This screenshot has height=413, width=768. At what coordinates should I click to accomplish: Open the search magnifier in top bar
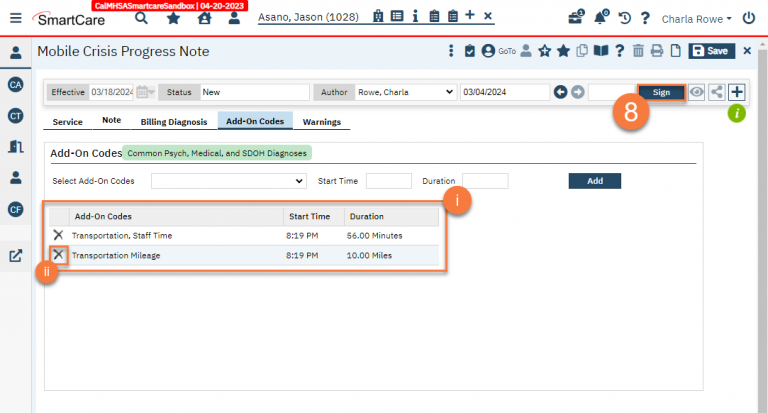pos(141,18)
